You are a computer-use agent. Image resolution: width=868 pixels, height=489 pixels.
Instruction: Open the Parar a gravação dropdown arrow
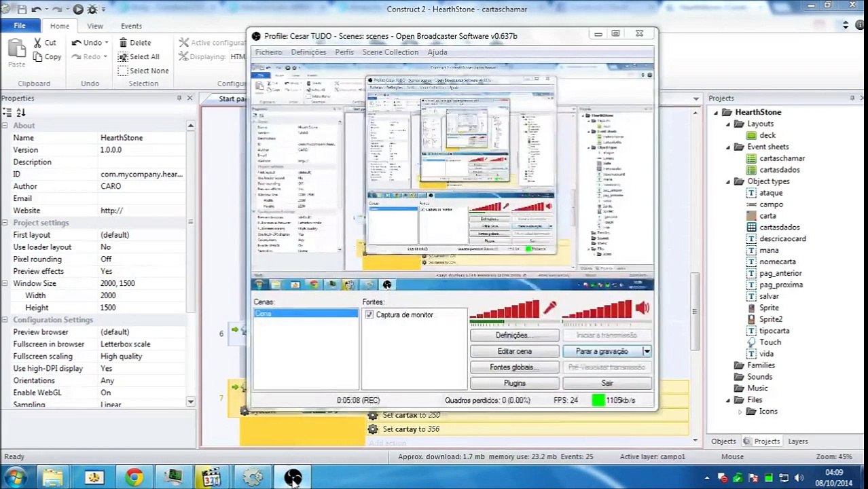[647, 351]
